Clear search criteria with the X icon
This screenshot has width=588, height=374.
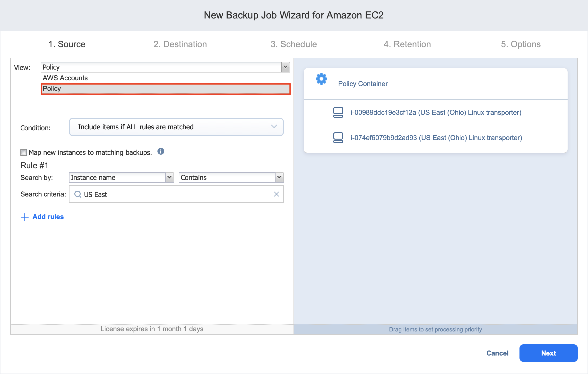click(x=276, y=194)
